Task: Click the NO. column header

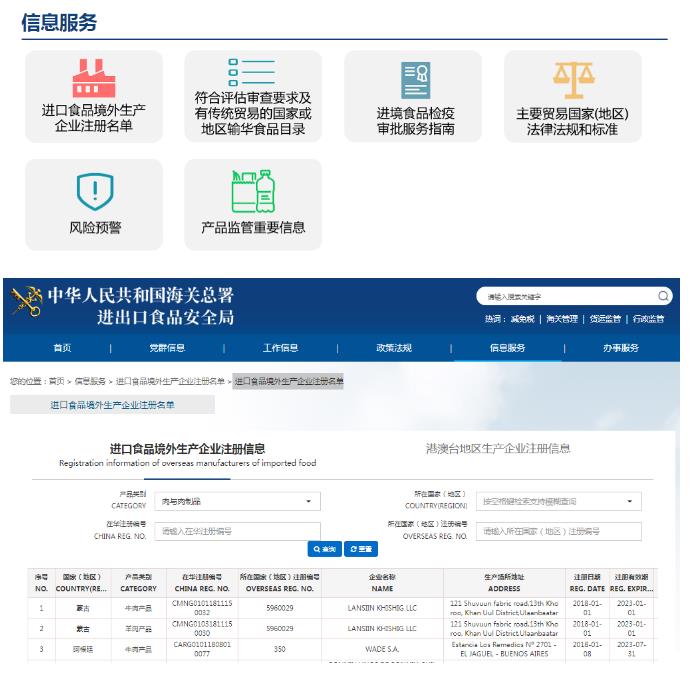Action: [42, 583]
